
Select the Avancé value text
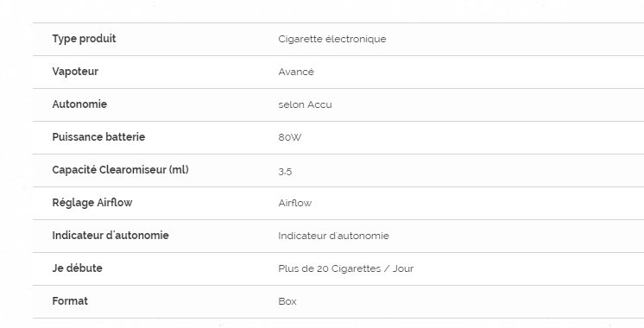(296, 72)
